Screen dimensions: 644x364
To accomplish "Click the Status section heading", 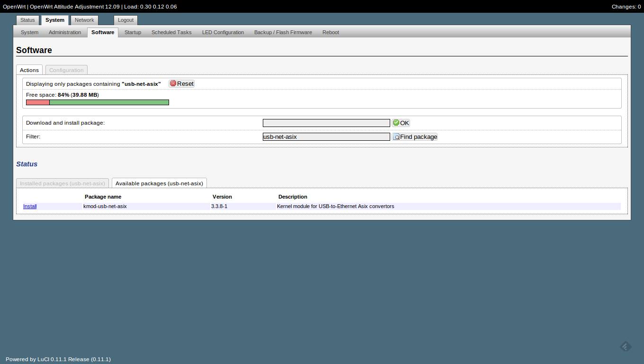I will click(27, 164).
